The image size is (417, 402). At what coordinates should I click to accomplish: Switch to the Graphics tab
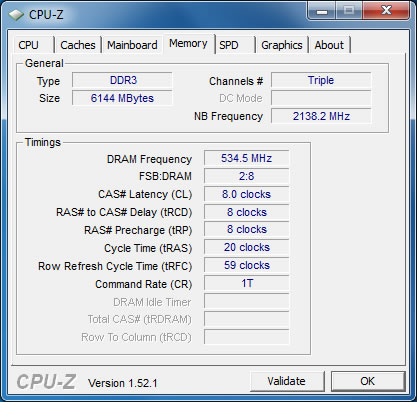(x=282, y=45)
